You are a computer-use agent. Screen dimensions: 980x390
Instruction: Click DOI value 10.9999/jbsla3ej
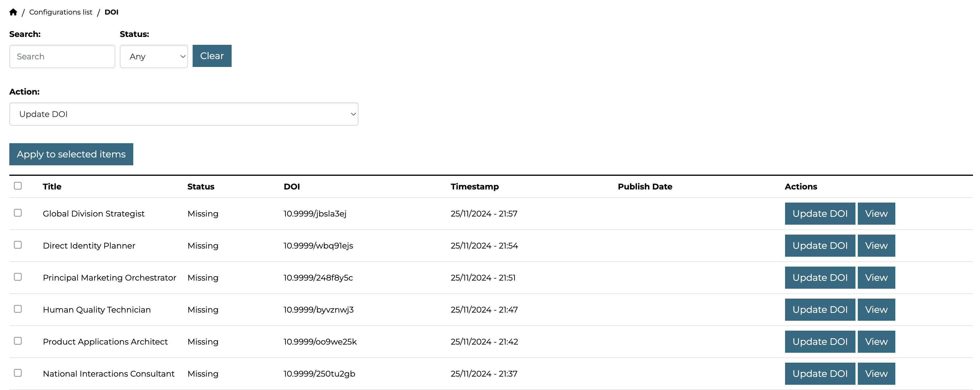point(315,213)
